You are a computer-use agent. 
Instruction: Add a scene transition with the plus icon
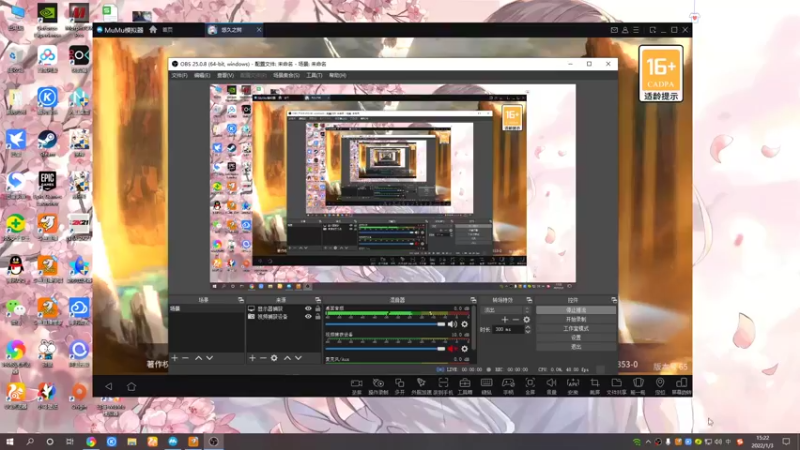coord(505,320)
